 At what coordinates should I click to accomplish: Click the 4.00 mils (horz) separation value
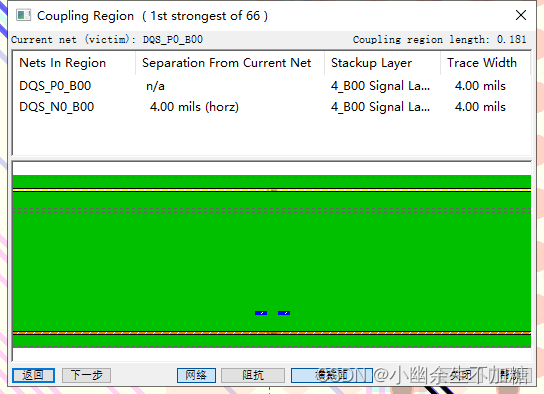click(194, 107)
